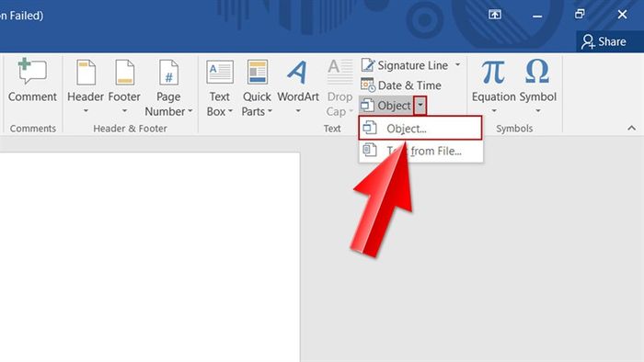Insert WordArt text
The image size is (644, 362).
(298, 86)
